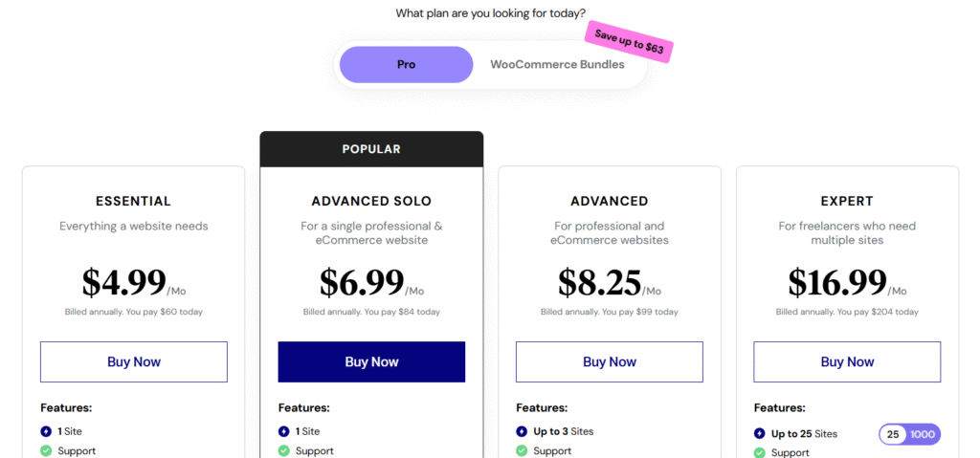This screenshot has width=980, height=458.
Task: Click the blue site icon under Essential features
Action: tap(46, 431)
